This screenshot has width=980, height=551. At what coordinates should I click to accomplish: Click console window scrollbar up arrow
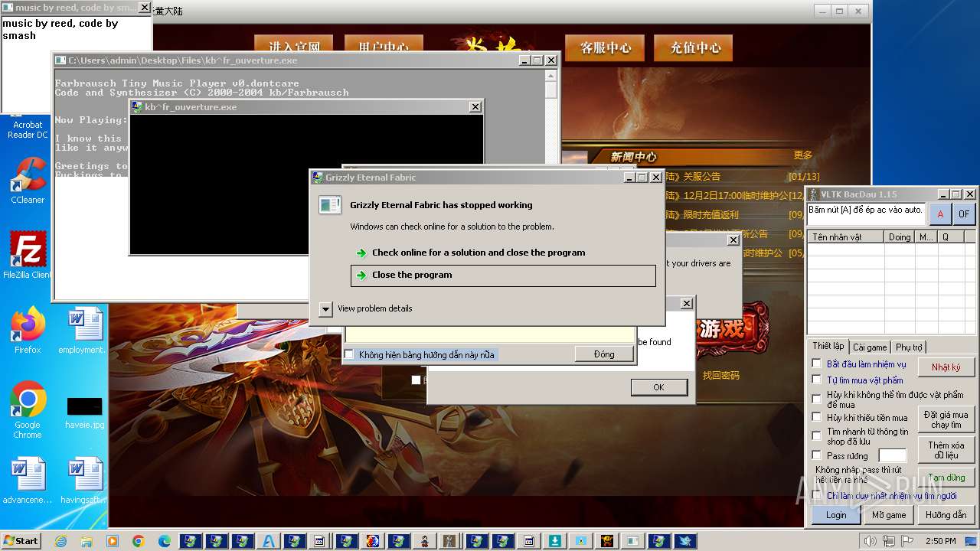tap(550, 75)
